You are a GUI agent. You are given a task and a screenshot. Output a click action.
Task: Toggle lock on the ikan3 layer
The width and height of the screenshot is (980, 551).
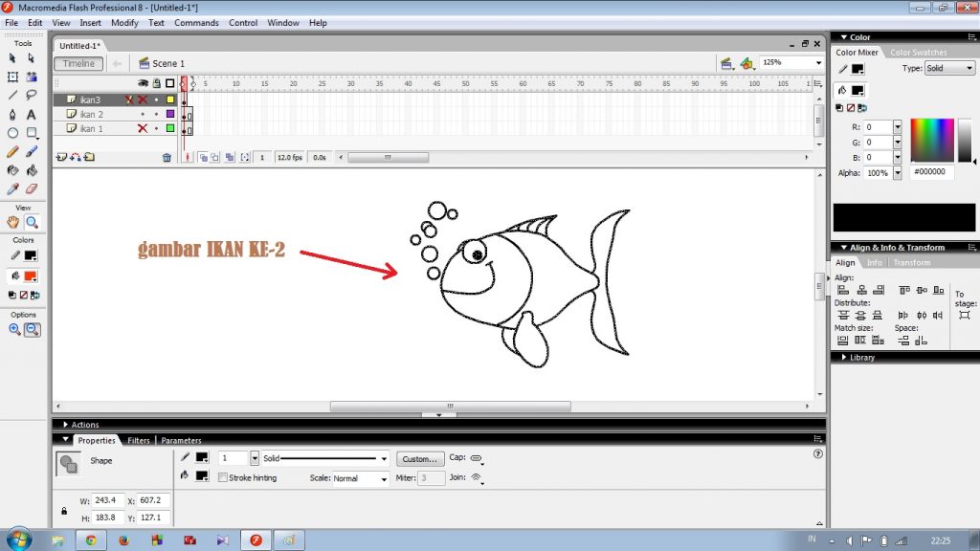(156, 99)
